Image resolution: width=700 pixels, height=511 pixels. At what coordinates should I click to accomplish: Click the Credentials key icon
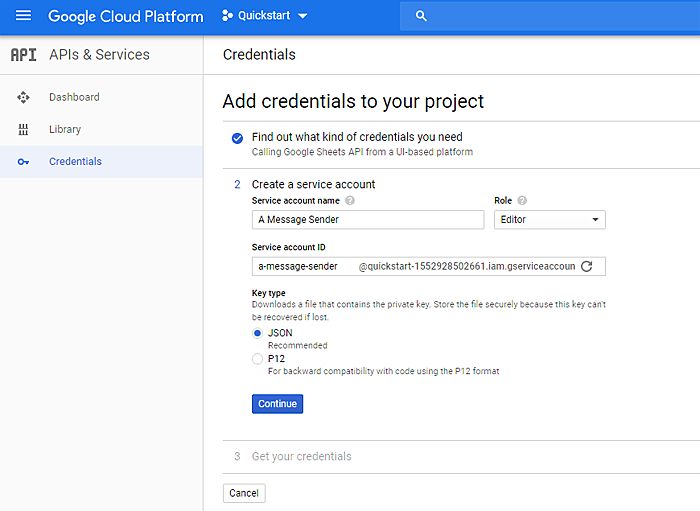24,162
